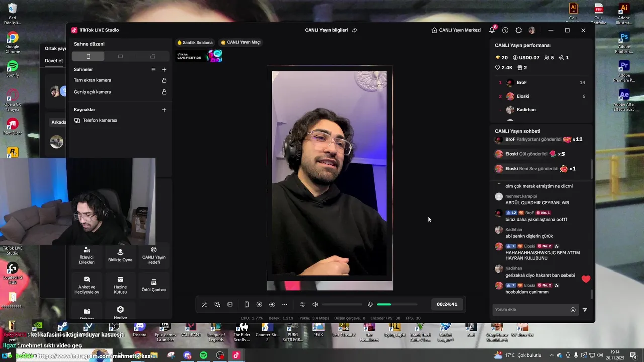Mute the speaker output icon
Viewport: 644px width, 362px height.
(x=315, y=304)
